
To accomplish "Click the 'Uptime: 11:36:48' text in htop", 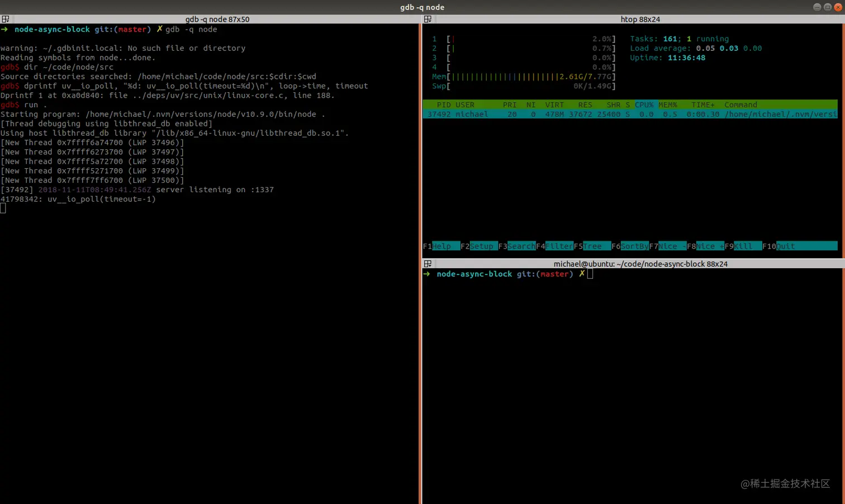I will [x=668, y=58].
